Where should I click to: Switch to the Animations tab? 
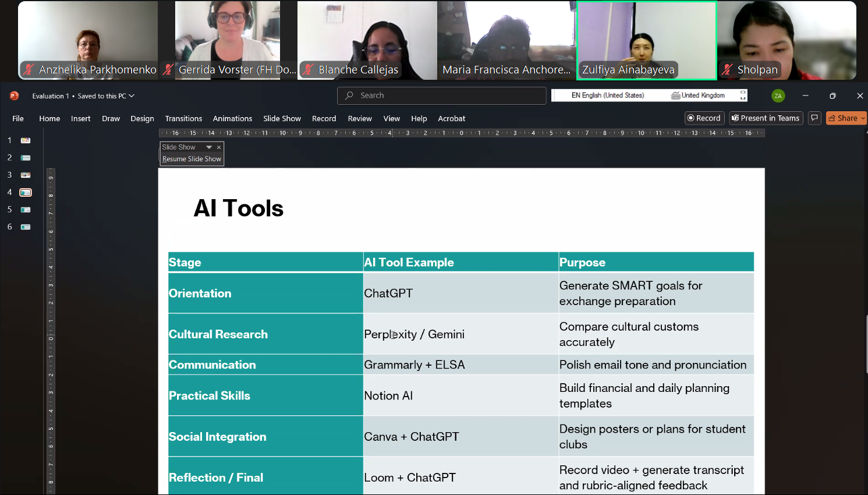point(232,119)
